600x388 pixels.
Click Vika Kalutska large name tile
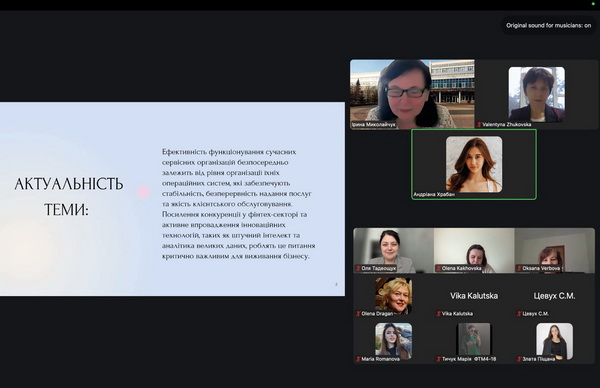(x=474, y=296)
